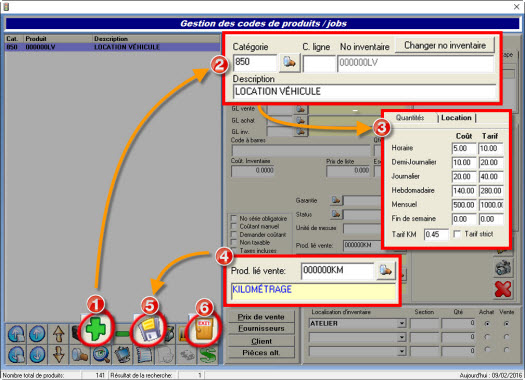Enable the Tarif strict checkbox
The image size is (525, 380).
(x=457, y=234)
